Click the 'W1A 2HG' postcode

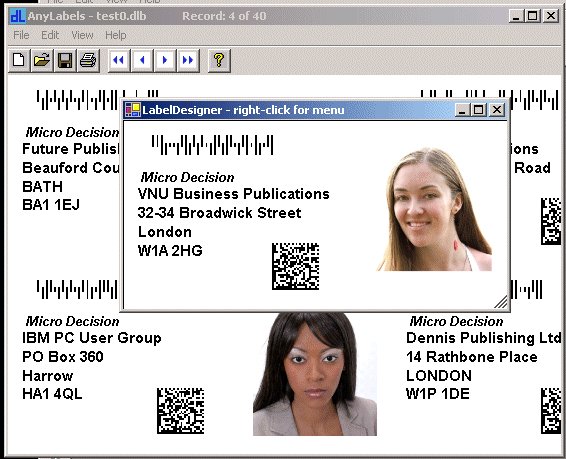coord(170,250)
